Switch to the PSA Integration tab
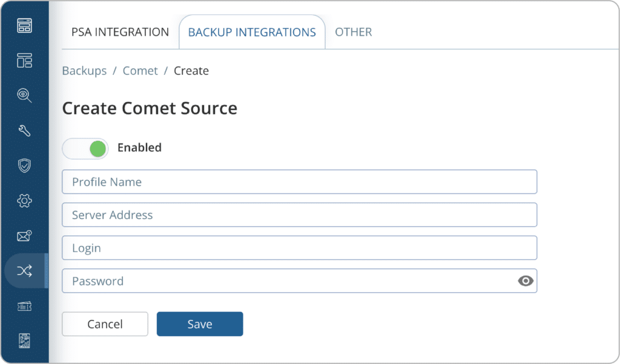Image resolution: width=620 pixels, height=364 pixels. point(120,32)
